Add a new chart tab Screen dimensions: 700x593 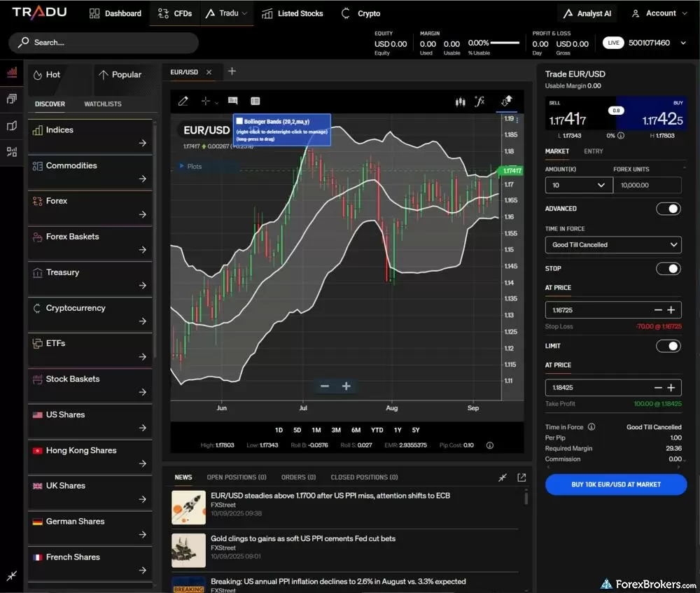[232, 71]
